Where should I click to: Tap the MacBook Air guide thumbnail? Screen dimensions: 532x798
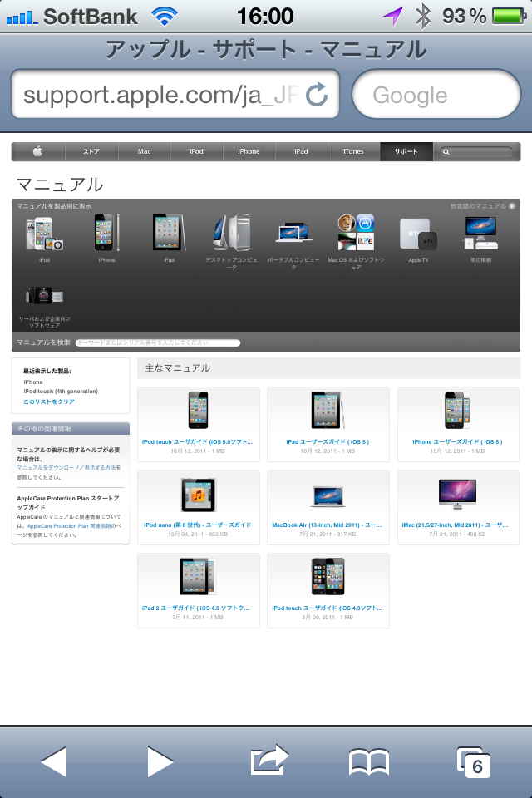click(x=328, y=497)
